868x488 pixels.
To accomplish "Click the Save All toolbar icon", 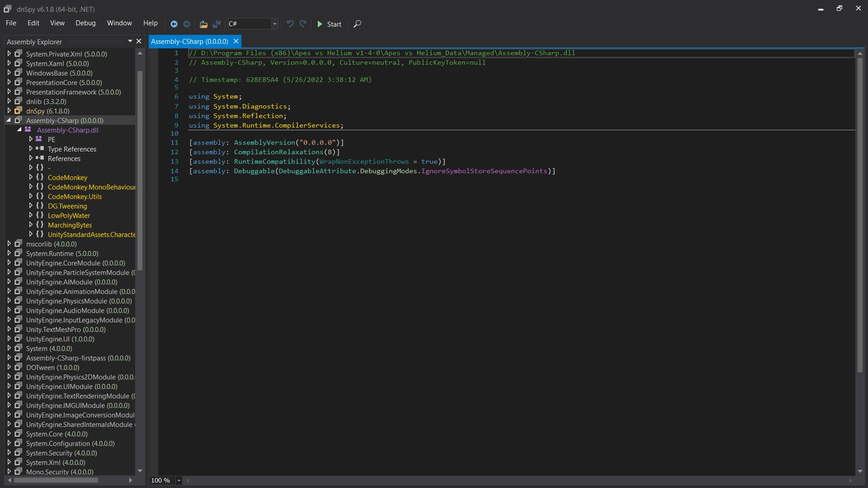I will 217,24.
